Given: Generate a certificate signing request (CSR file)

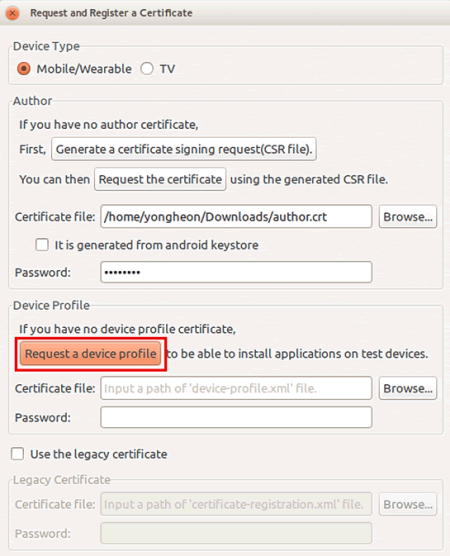Looking at the screenshot, I should click(x=184, y=149).
